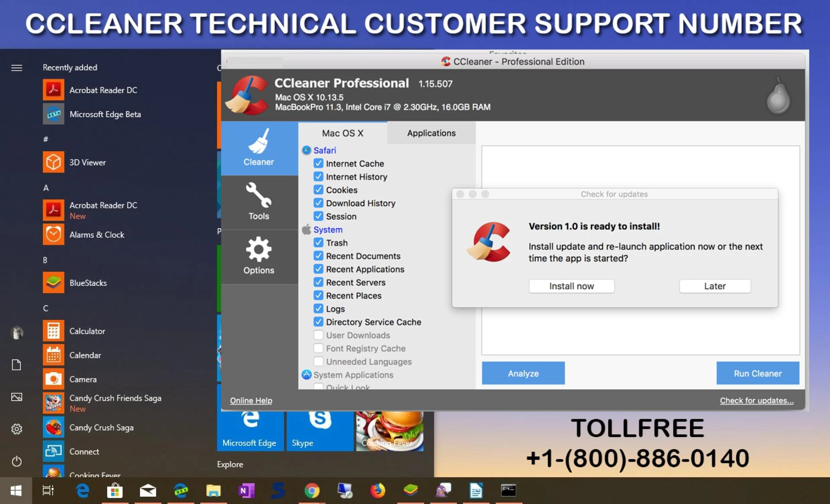This screenshot has width=830, height=504.
Task: Open Firefox from the taskbar
Action: 377,491
